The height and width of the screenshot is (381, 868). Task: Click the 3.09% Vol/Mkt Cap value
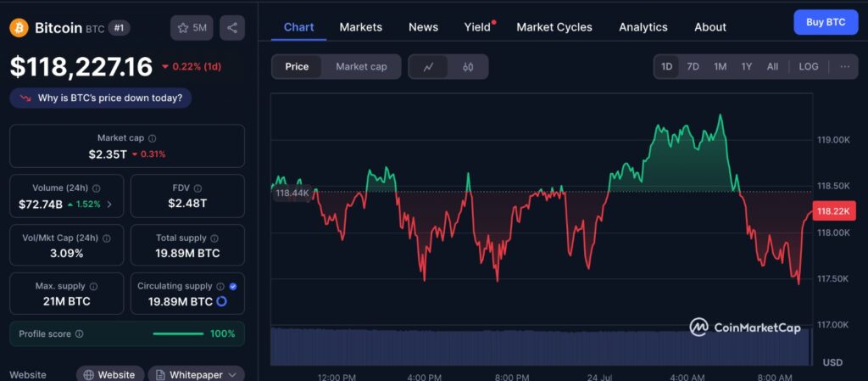(x=66, y=254)
